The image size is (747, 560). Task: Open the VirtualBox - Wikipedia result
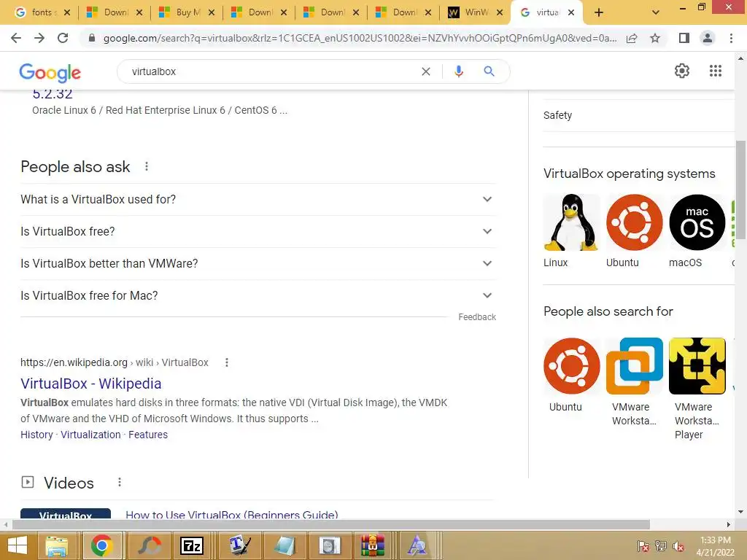[x=91, y=384]
